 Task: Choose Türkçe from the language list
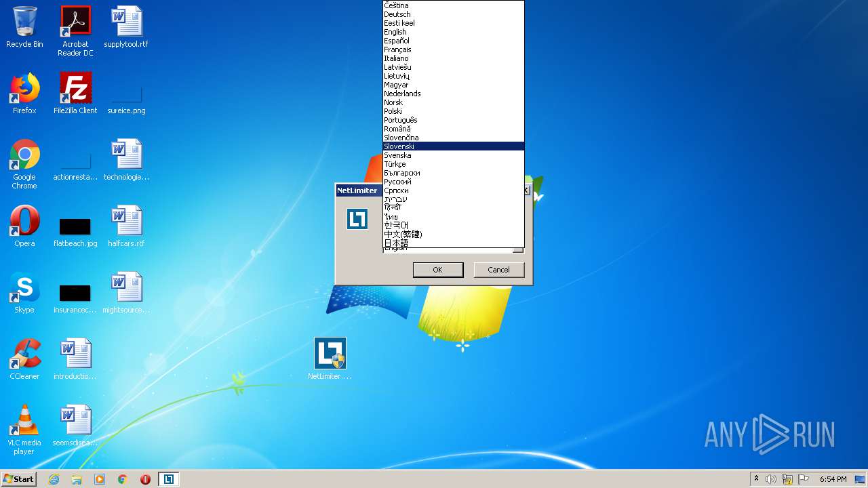coord(454,164)
